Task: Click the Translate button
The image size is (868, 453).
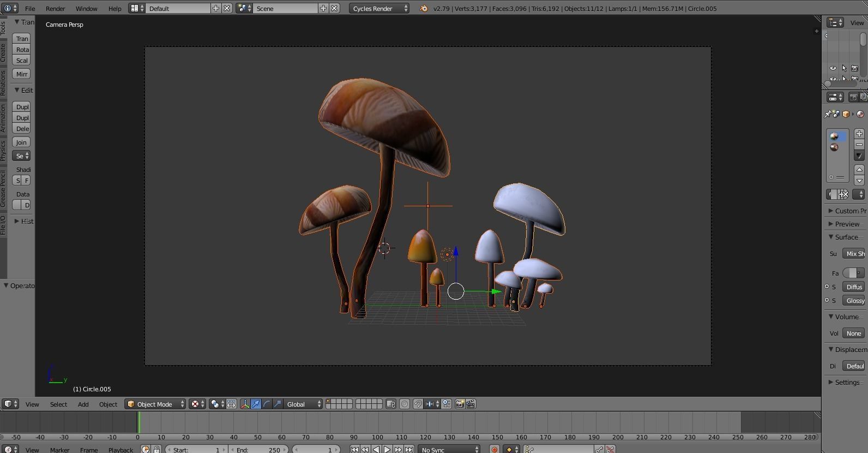Action: pyautogui.click(x=21, y=39)
